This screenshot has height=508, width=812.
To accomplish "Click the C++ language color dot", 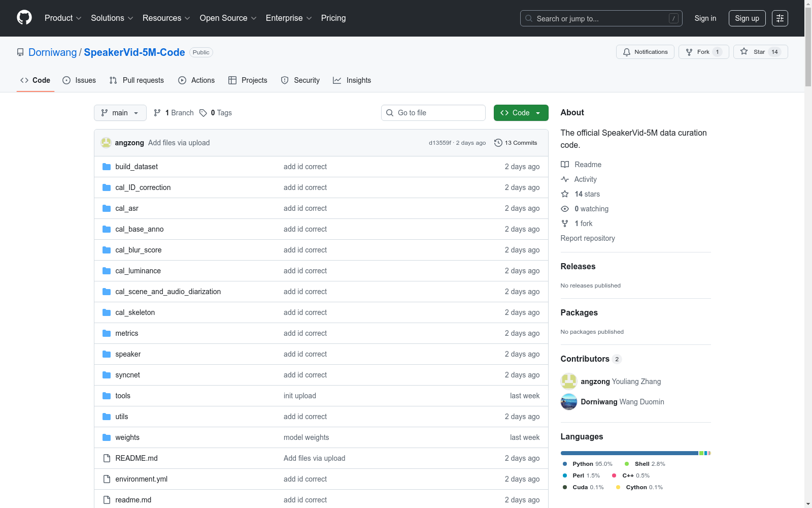I will pyautogui.click(x=614, y=475).
